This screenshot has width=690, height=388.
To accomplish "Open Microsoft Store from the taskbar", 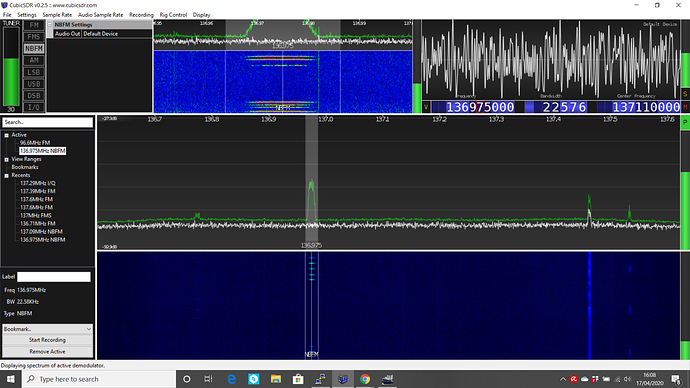I will click(298, 379).
